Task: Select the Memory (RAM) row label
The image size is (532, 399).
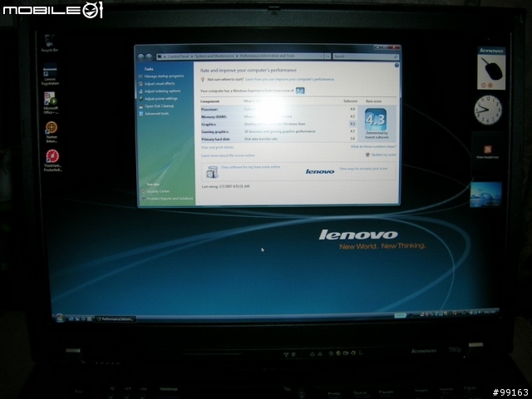Action: 214,116
